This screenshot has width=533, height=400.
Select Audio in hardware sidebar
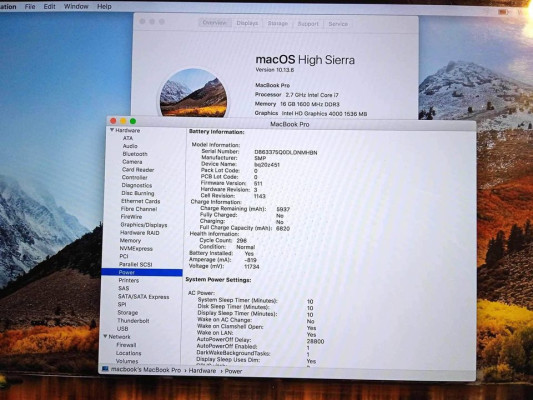(x=130, y=146)
